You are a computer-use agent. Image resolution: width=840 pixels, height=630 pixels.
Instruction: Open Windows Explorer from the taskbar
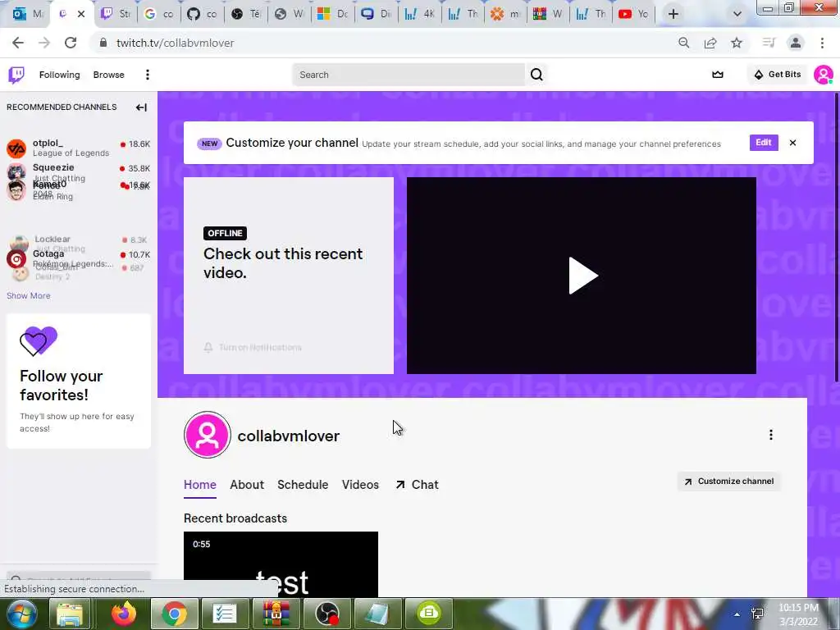pos(70,614)
